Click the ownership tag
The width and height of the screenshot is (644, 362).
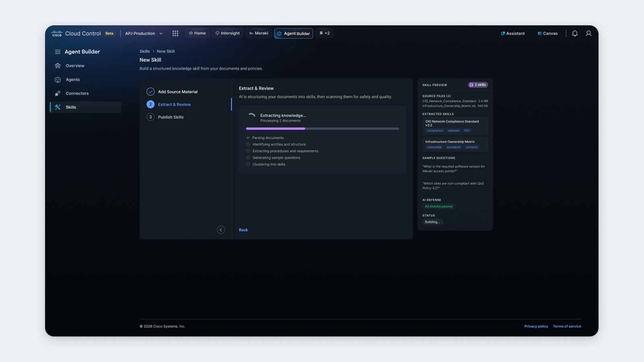tap(434, 147)
